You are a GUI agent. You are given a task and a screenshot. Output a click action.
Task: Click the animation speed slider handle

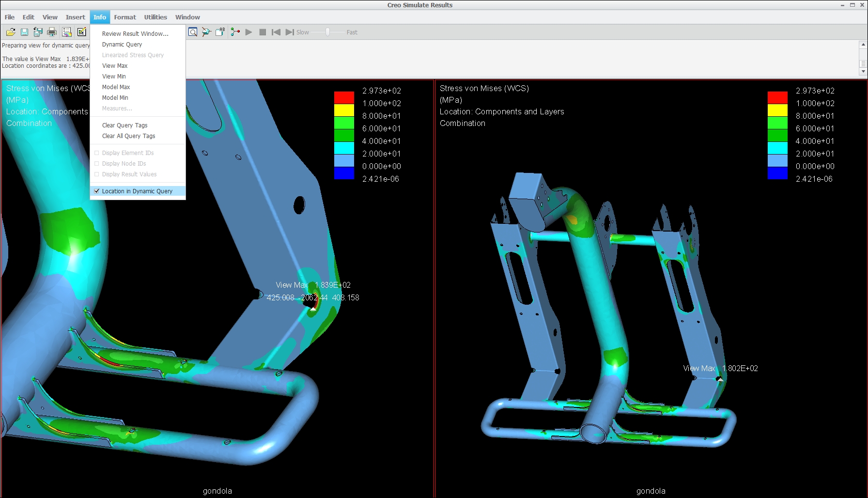(328, 32)
